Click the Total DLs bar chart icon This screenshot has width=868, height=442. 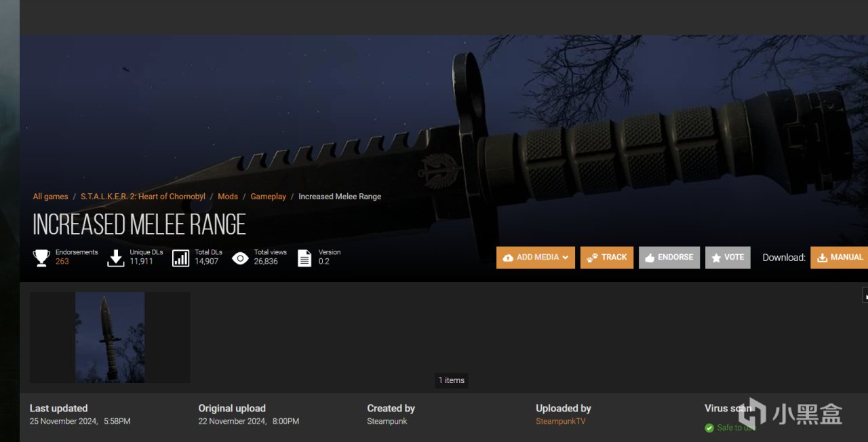[x=181, y=258]
